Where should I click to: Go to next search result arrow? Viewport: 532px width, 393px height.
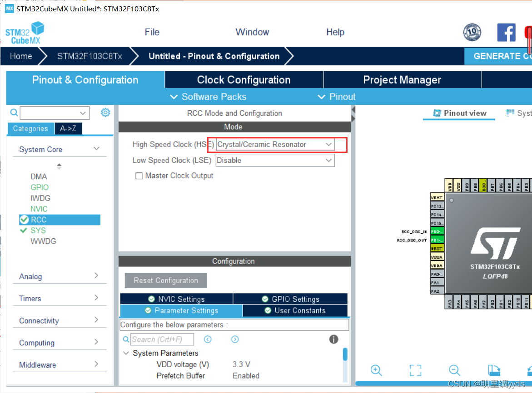coord(235,339)
